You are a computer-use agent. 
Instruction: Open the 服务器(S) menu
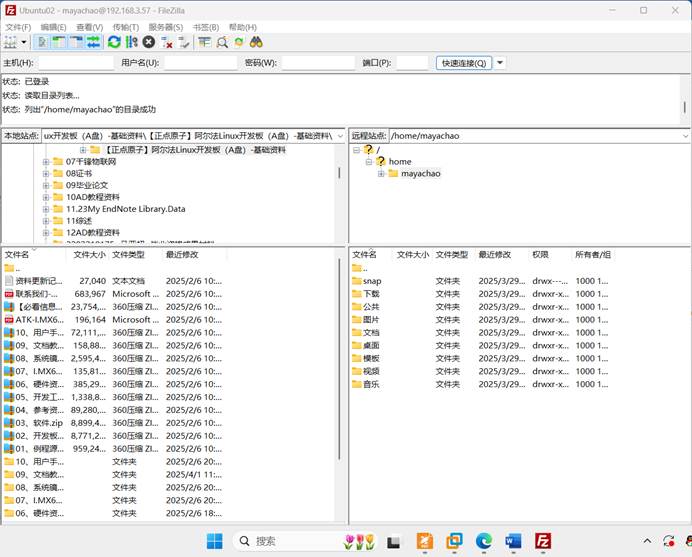click(165, 27)
